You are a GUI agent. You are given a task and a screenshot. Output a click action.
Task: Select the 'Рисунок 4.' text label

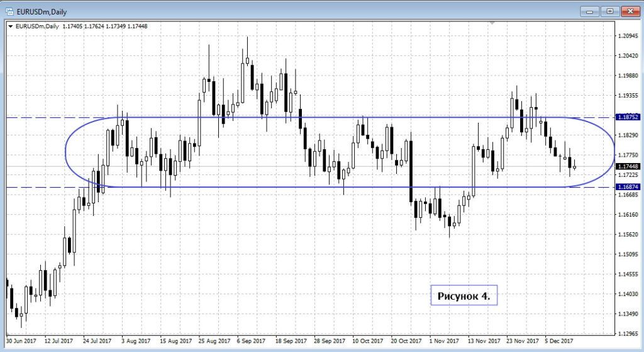[x=464, y=295]
